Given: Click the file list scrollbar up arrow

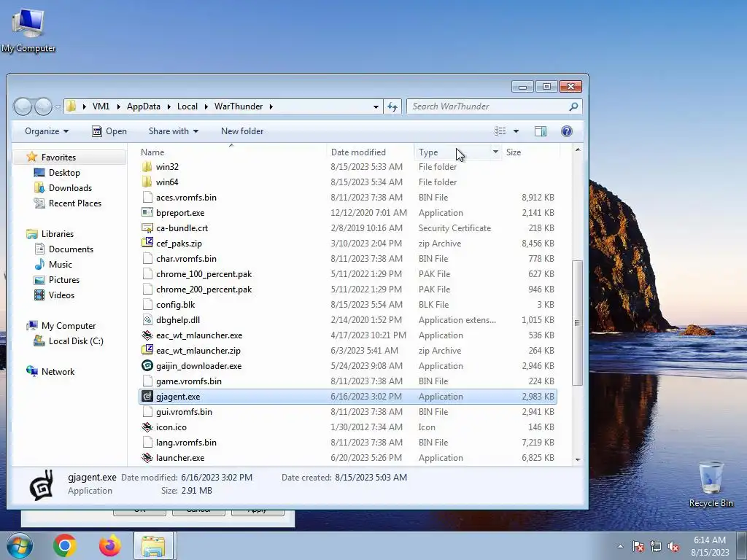Looking at the screenshot, I should [x=578, y=150].
